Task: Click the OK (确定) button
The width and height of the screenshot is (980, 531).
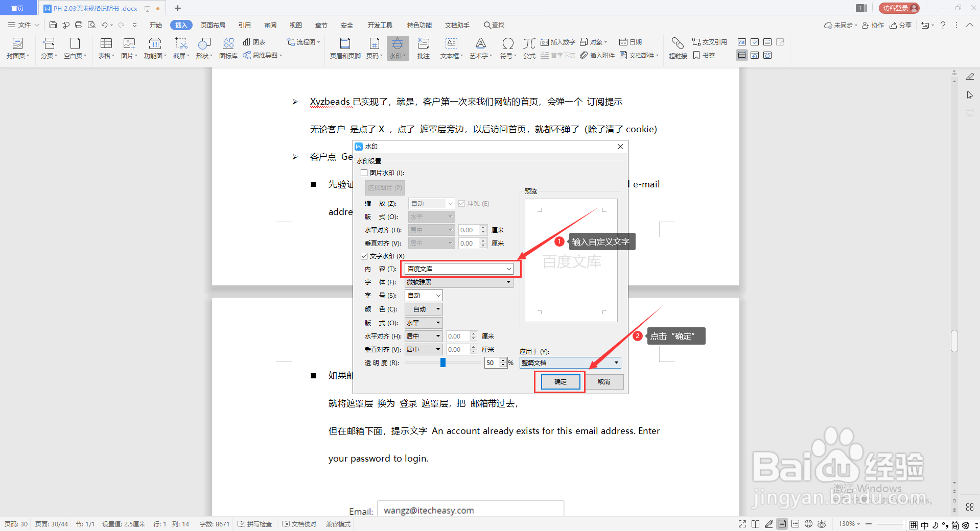Action: [x=561, y=382]
